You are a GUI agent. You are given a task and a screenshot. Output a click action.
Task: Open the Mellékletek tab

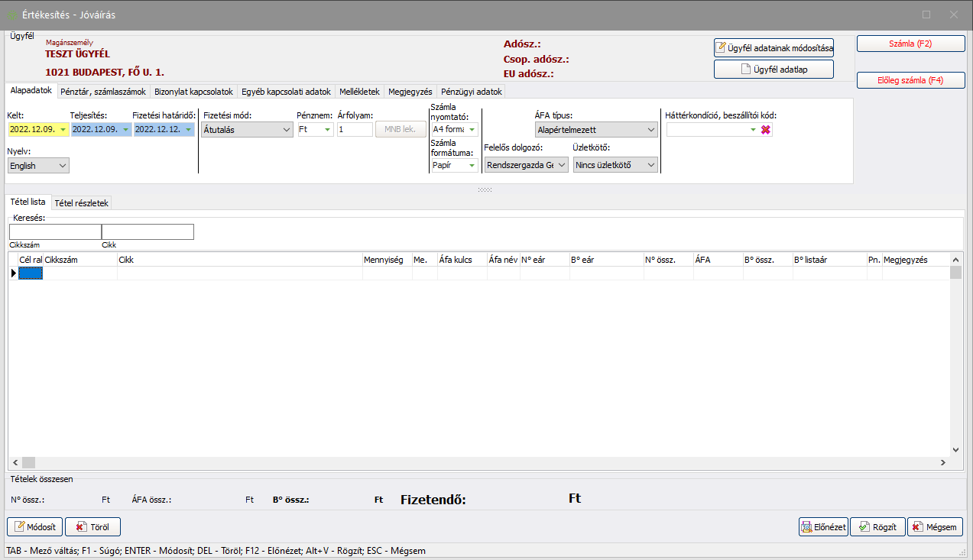pos(359,92)
